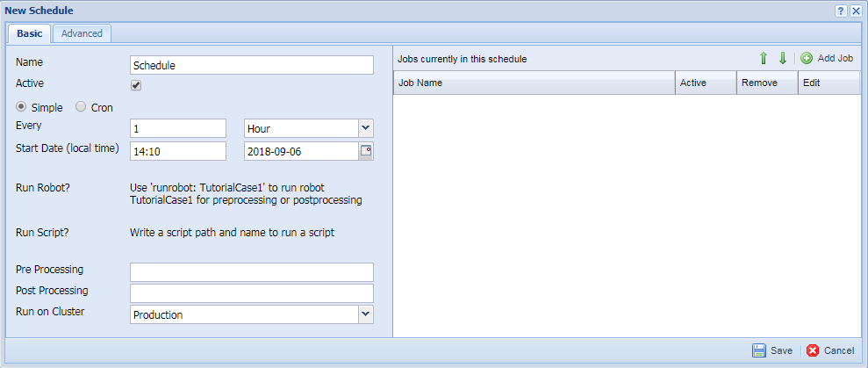
Task: Click the green move job up arrow
Action: coord(764,59)
